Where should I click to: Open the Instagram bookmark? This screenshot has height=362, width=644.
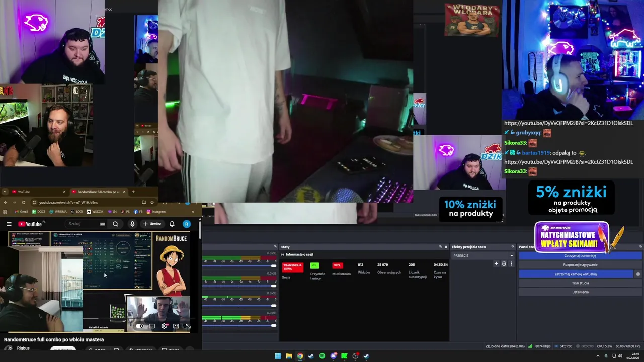156,212
